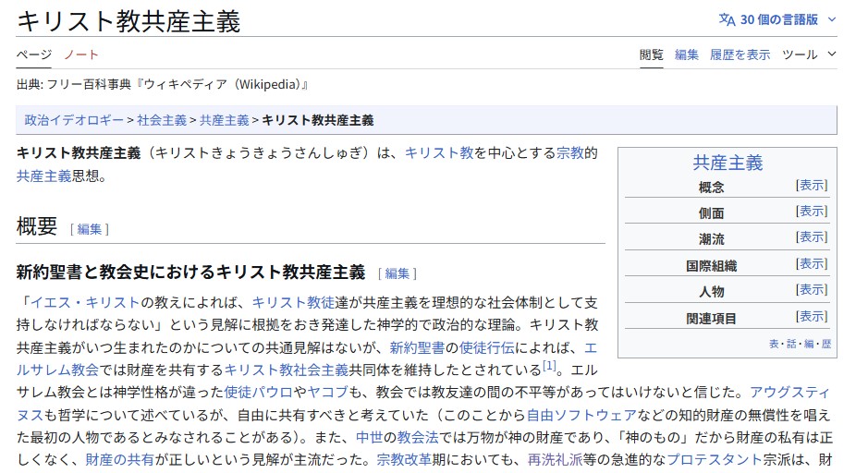Show the 概念 infobox section
Image resolution: width=868 pixels, height=473 pixels.
[812, 185]
